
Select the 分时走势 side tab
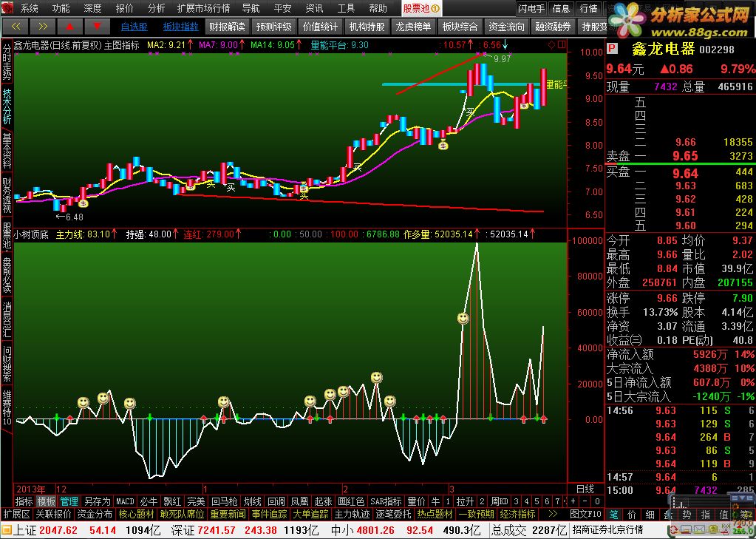[x=7, y=63]
